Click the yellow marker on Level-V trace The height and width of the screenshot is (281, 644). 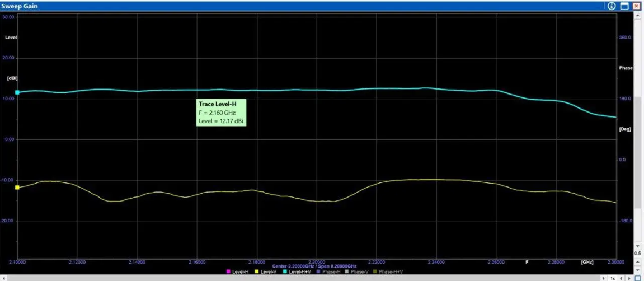point(17,188)
